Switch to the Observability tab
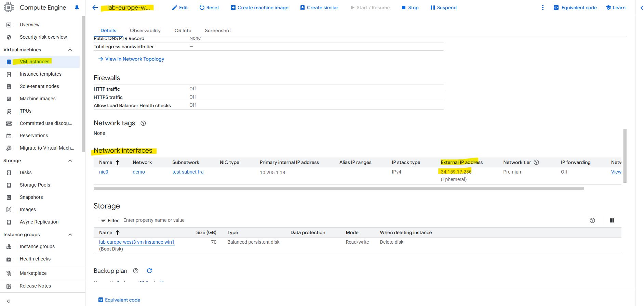The image size is (644, 306). [x=145, y=30]
